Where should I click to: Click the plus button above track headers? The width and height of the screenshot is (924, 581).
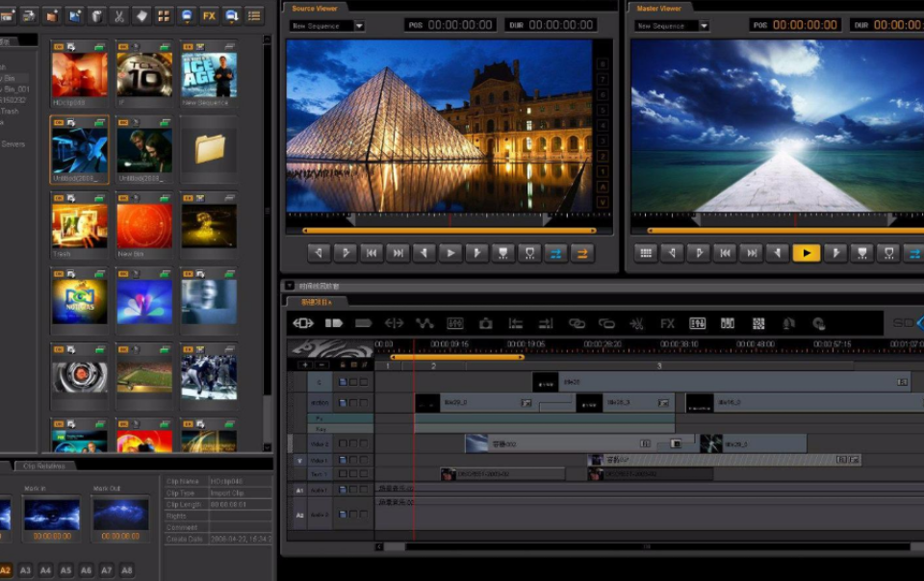(x=305, y=365)
